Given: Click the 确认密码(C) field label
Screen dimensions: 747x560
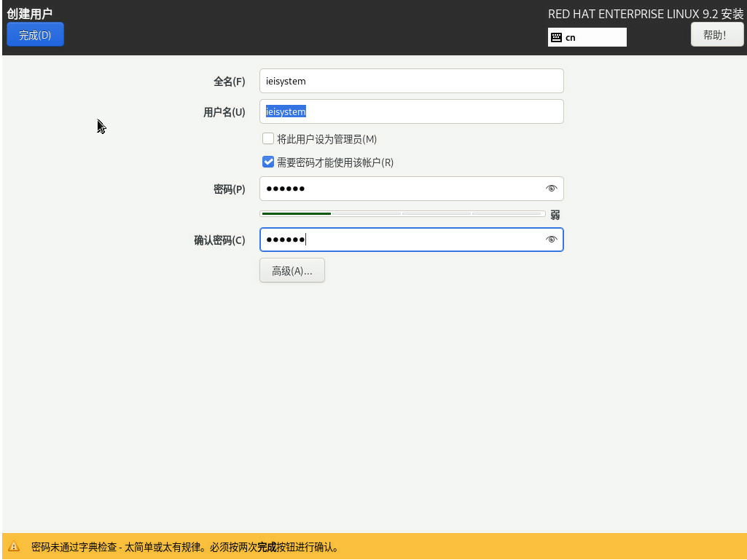Looking at the screenshot, I should (x=219, y=240).
